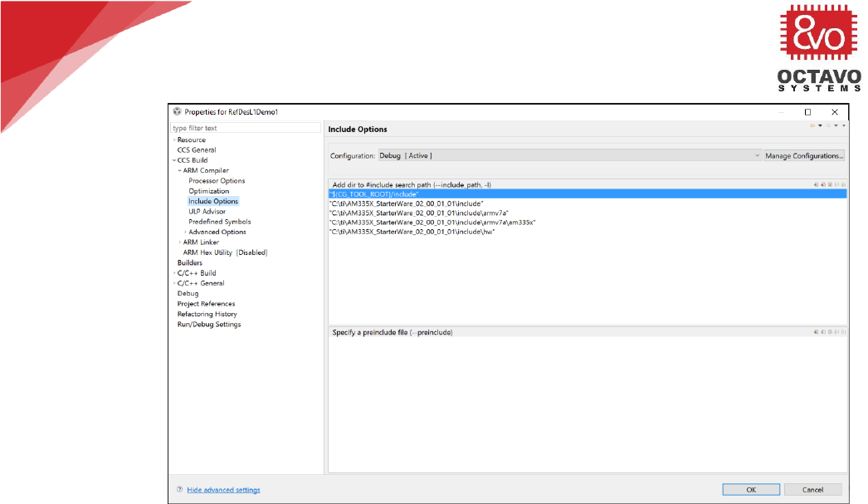Click the type filter text field
This screenshot has width=868, height=504.
tap(246, 128)
